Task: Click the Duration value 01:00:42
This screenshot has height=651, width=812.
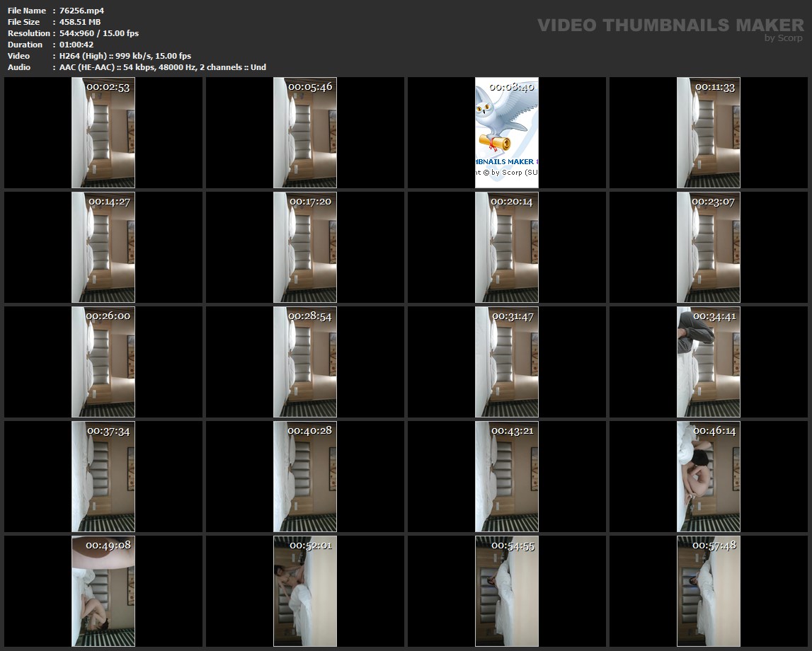Action: click(x=76, y=45)
